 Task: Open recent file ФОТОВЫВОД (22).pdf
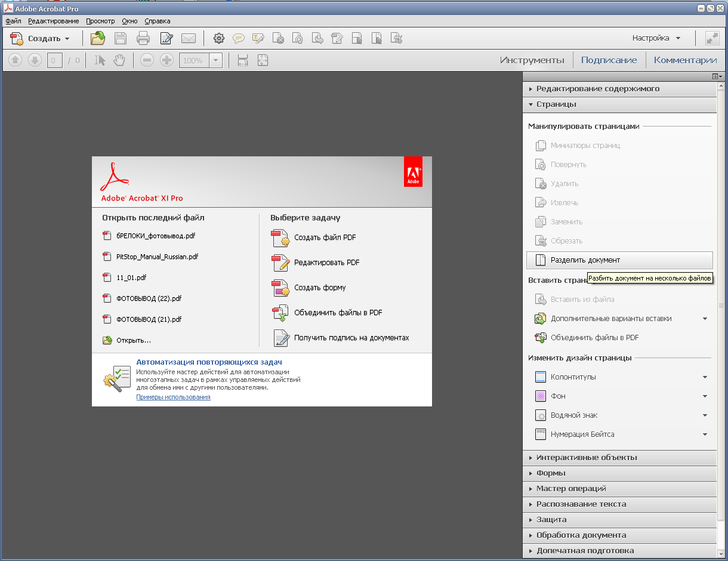(142, 298)
